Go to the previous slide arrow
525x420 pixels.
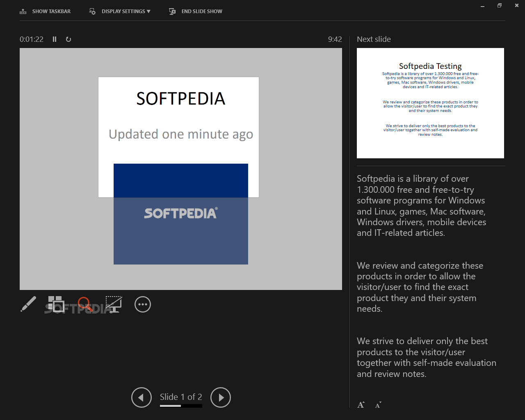[x=142, y=397]
